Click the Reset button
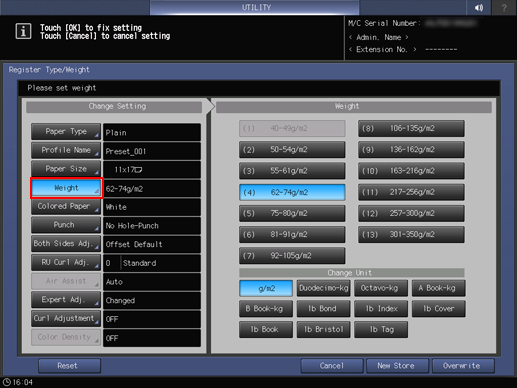 tap(69, 366)
